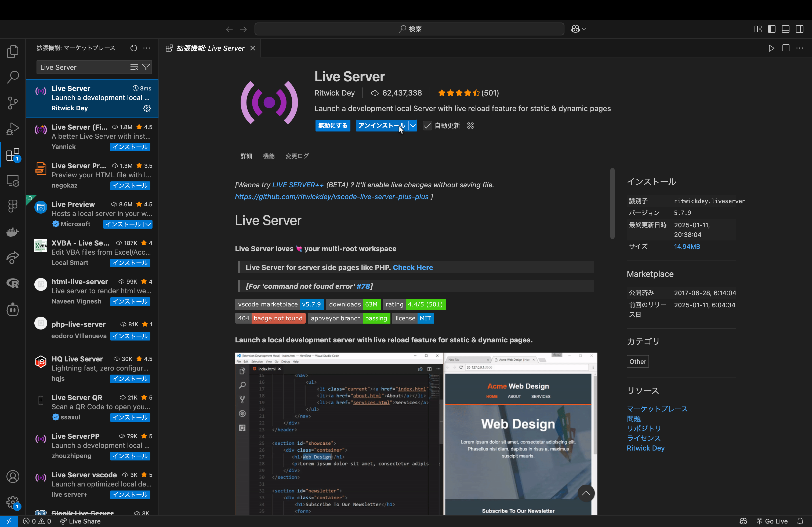This screenshot has width=812, height=527.
Task: Go forward with the navigation arrow
Action: (243, 29)
